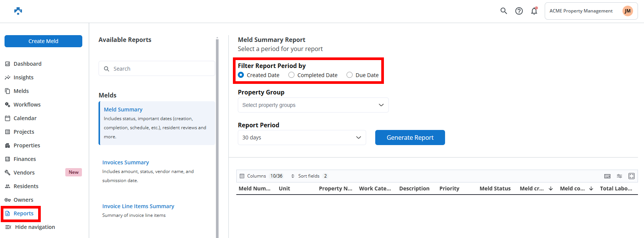Click the help question mark icon
Image resolution: width=644 pixels, height=238 pixels.
[519, 11]
